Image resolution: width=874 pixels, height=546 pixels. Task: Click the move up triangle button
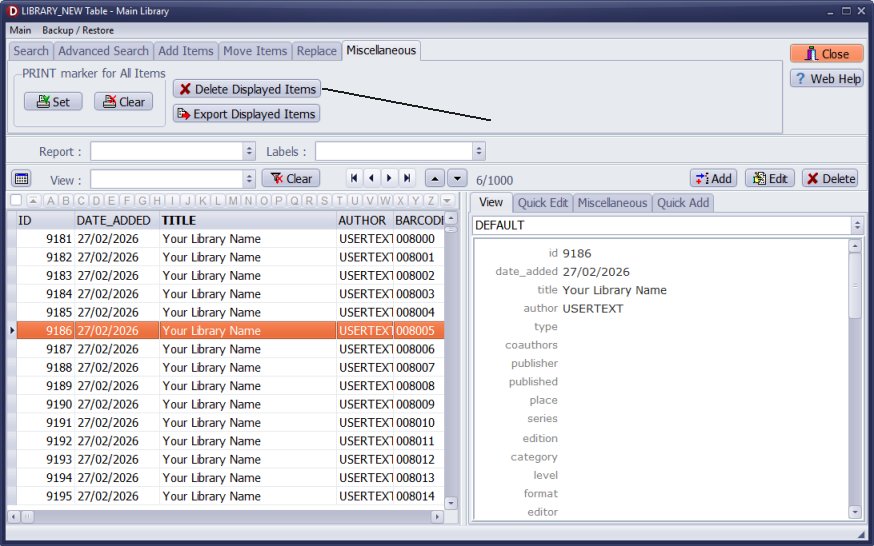435,178
